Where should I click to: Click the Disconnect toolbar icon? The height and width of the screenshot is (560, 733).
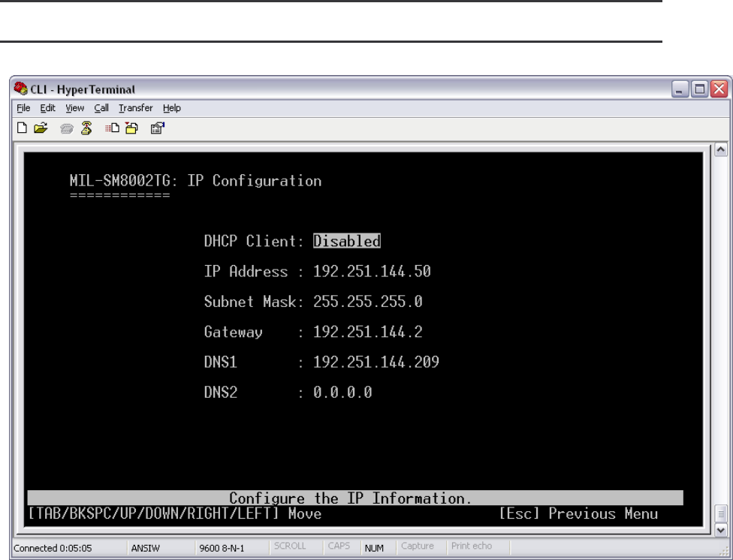(86, 128)
